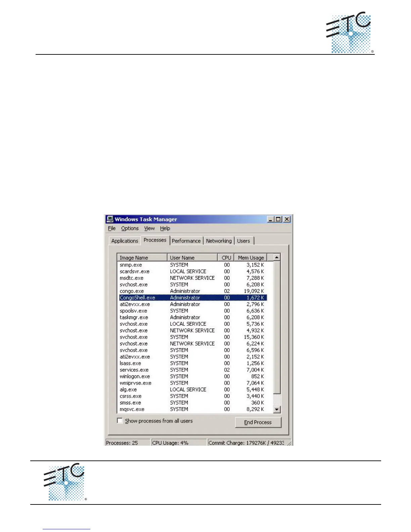
Task: Switch to the Performance tab
Action: (186, 241)
